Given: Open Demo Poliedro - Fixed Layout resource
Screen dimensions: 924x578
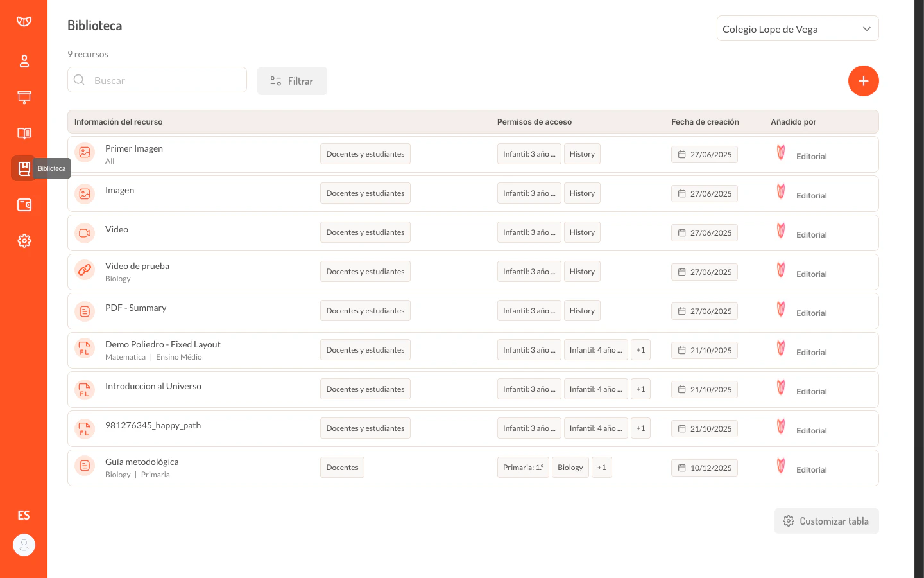Looking at the screenshot, I should [x=163, y=344].
